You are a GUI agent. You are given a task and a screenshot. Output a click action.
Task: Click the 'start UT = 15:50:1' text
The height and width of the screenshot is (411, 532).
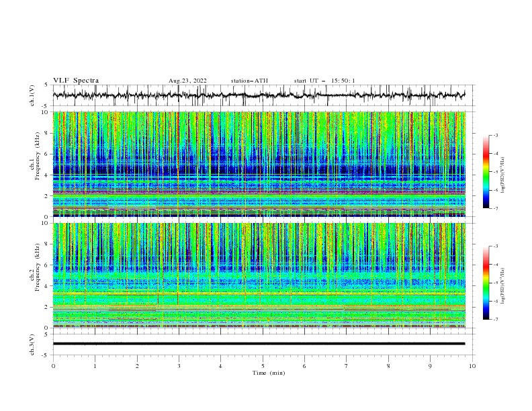(x=324, y=81)
